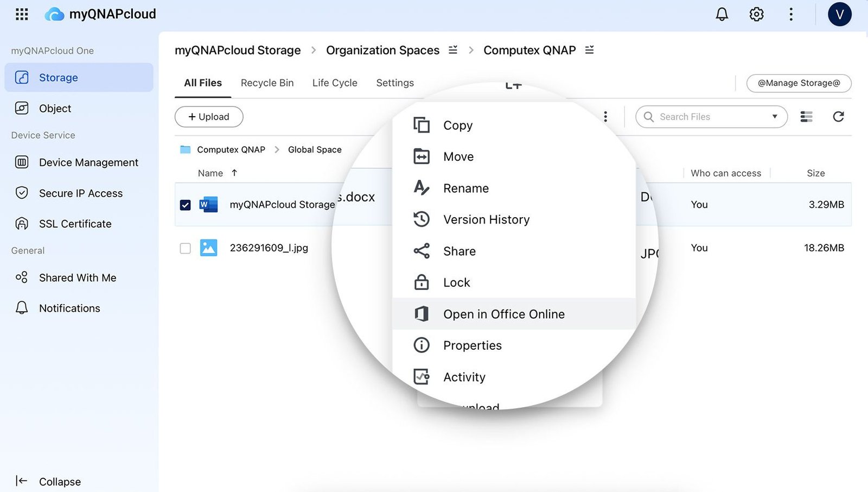
Task: Check the 236291609_l.jpg checkbox
Action: [186, 248]
